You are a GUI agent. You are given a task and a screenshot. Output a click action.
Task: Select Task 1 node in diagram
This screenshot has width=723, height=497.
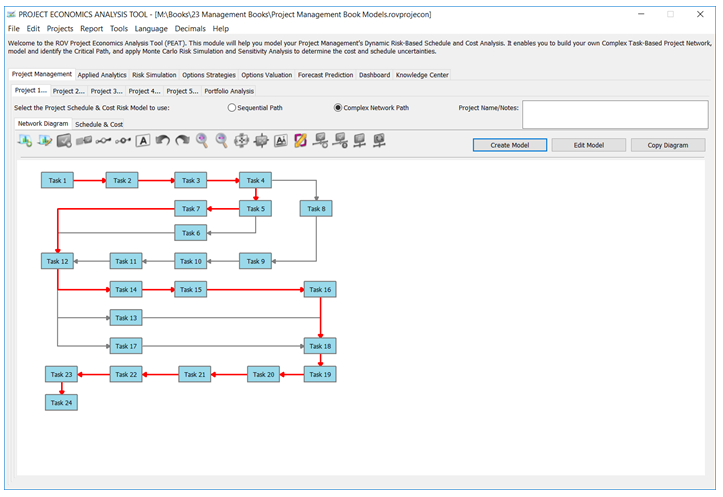tap(57, 180)
